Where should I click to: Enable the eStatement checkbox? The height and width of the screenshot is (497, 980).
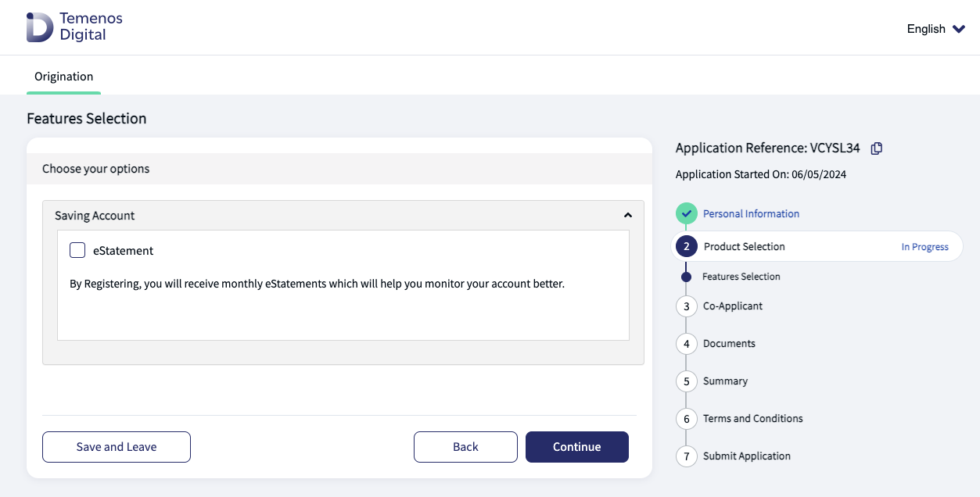[x=77, y=250]
